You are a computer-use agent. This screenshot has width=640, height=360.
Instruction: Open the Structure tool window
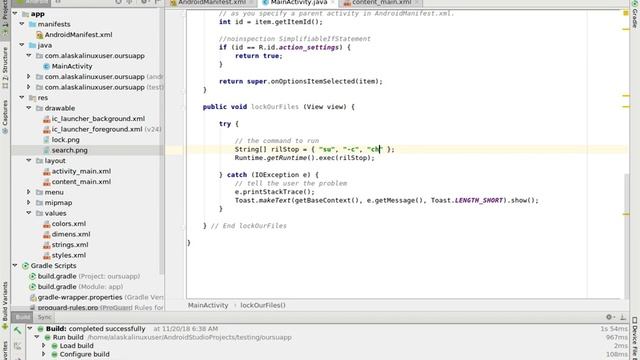coord(5,68)
